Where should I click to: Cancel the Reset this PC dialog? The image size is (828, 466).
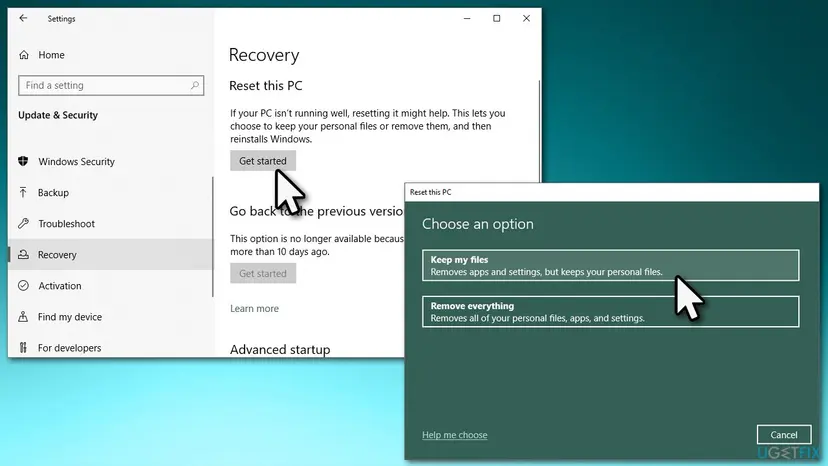[784, 434]
